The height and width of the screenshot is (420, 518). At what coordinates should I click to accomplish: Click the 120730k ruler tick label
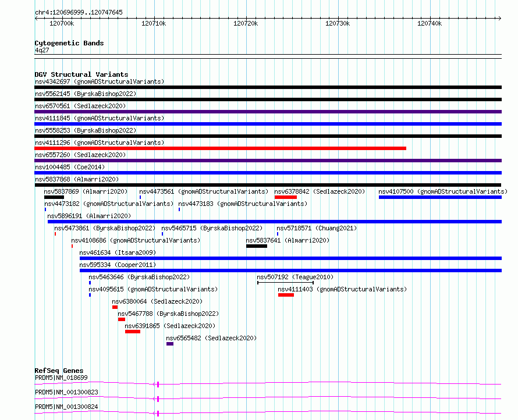coord(338,23)
